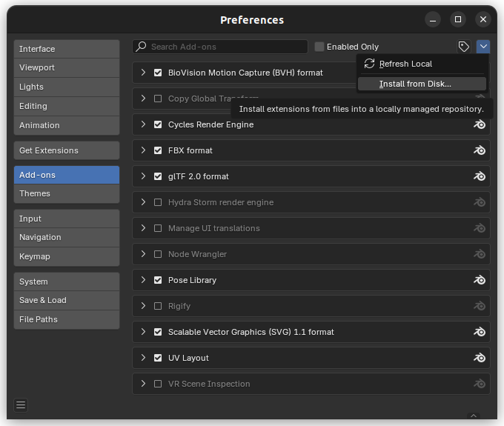Screen dimensions: 504x426
Task: Open Animation preferences section
Action: pyautogui.click(x=67, y=125)
